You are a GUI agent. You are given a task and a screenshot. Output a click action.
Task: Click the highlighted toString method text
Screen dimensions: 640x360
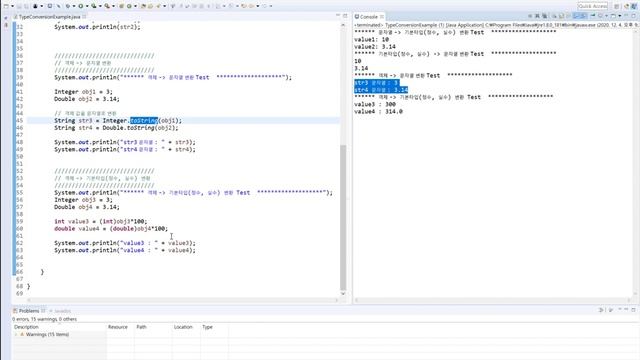[144, 120]
